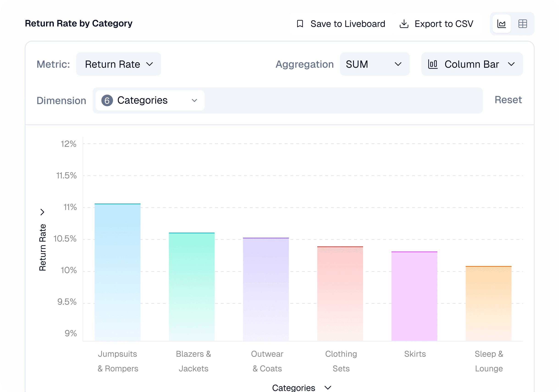Switch to chart view
Viewport: 560px width, 392px height.
[x=502, y=24]
